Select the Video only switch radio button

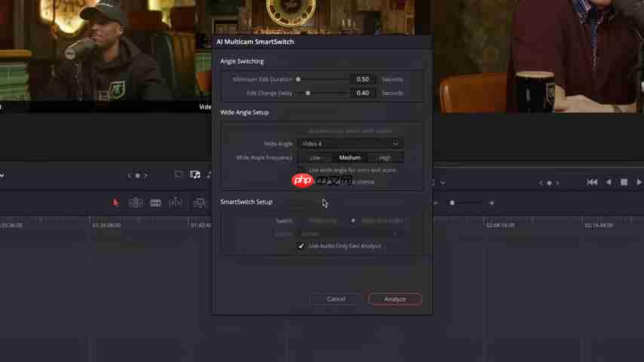(x=301, y=221)
